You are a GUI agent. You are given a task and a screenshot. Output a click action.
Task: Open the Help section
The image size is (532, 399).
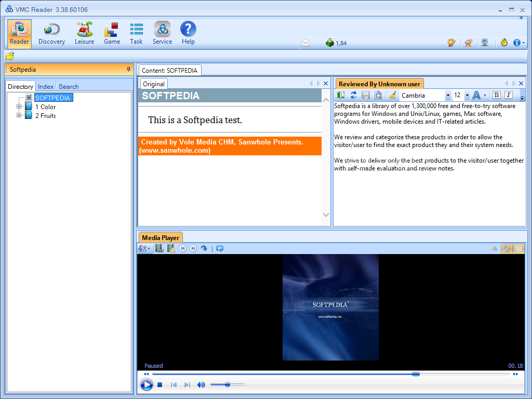tap(188, 34)
